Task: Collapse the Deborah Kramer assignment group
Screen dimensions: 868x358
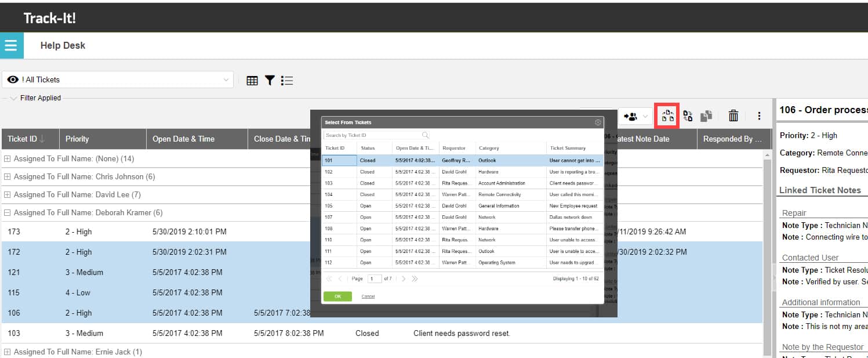Action: (x=9, y=212)
